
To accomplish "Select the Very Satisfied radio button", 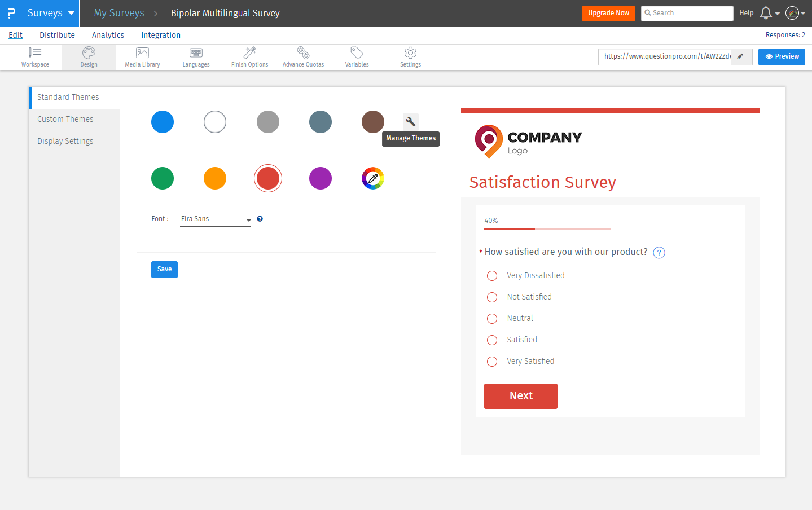I will coord(491,361).
